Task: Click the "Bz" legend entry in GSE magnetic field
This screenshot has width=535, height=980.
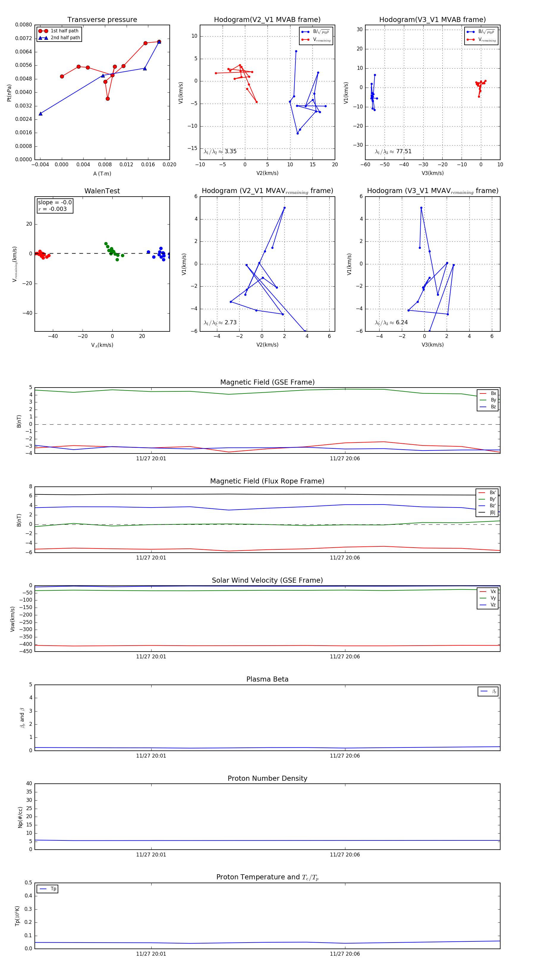Action: point(488,407)
